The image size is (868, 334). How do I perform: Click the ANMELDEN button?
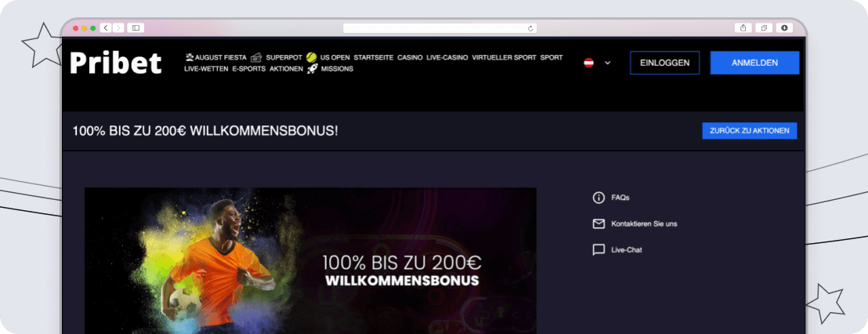click(754, 64)
